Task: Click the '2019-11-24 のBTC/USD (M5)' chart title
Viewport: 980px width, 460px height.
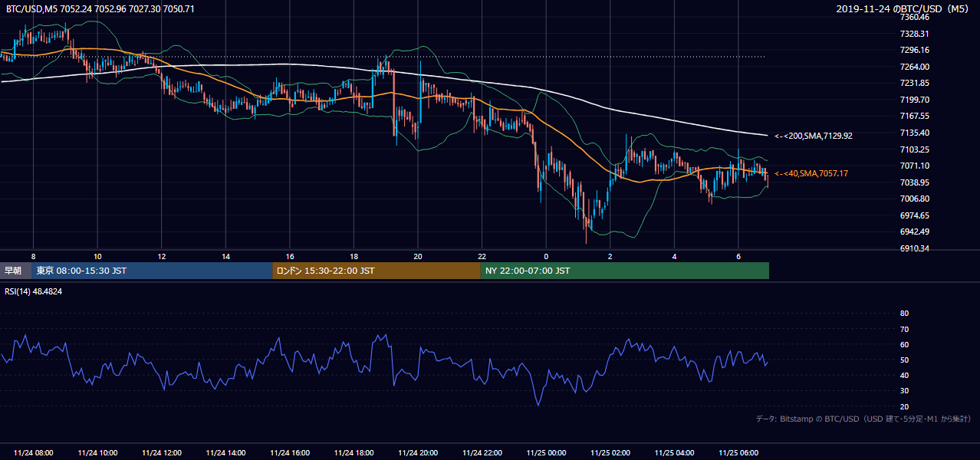Action: [904, 8]
